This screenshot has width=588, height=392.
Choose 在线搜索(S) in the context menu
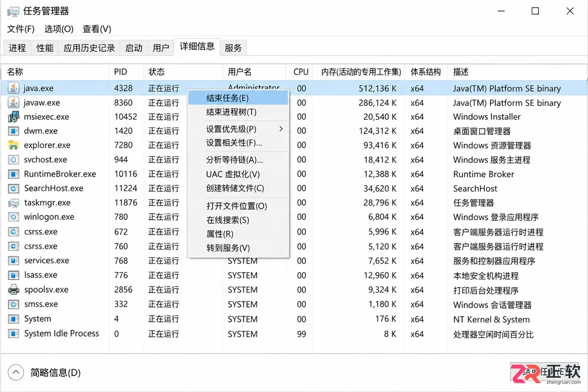click(238, 220)
